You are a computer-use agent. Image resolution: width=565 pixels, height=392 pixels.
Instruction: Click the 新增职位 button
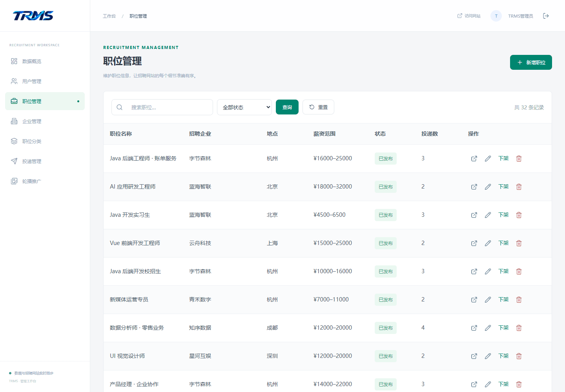(x=531, y=62)
